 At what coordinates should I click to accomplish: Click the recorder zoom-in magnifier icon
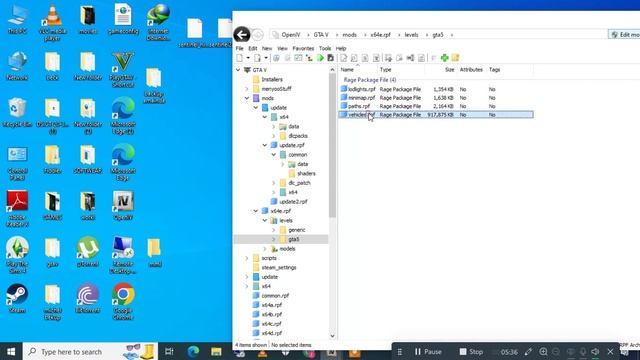pos(543,351)
